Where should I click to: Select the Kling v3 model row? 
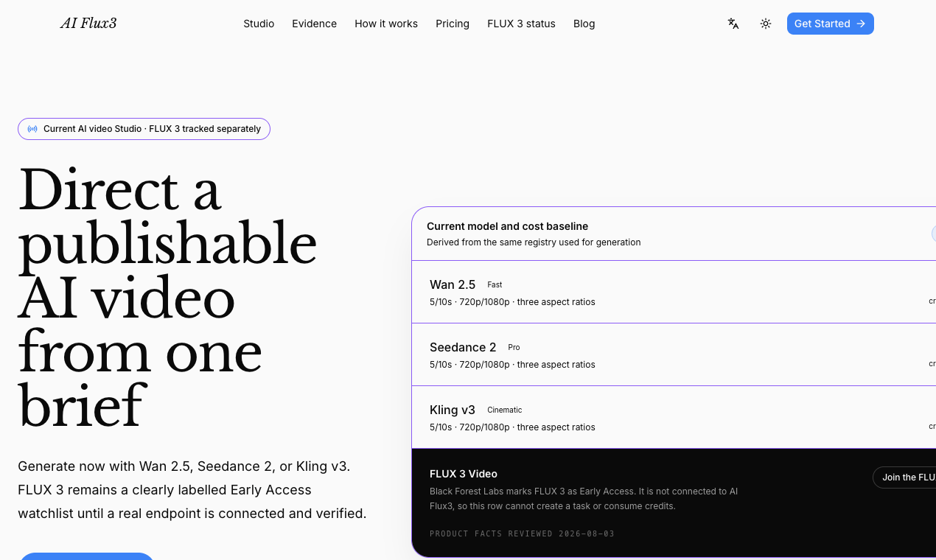tap(674, 417)
